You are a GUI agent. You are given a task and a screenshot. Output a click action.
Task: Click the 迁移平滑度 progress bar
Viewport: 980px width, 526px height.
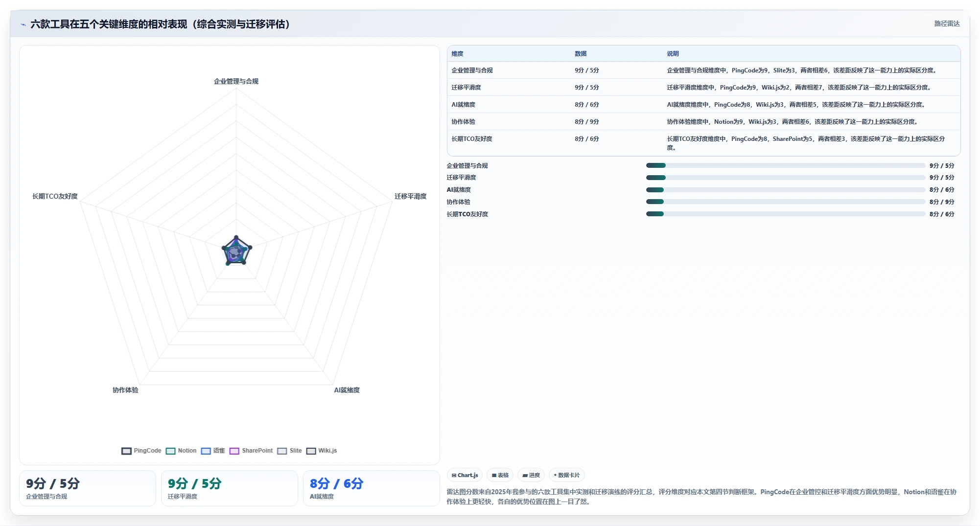point(785,178)
